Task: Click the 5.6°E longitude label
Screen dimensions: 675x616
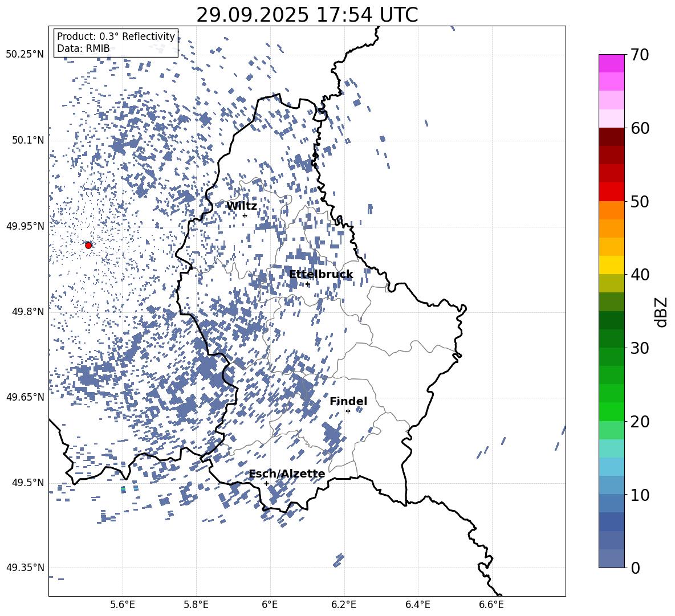Action: [122, 605]
